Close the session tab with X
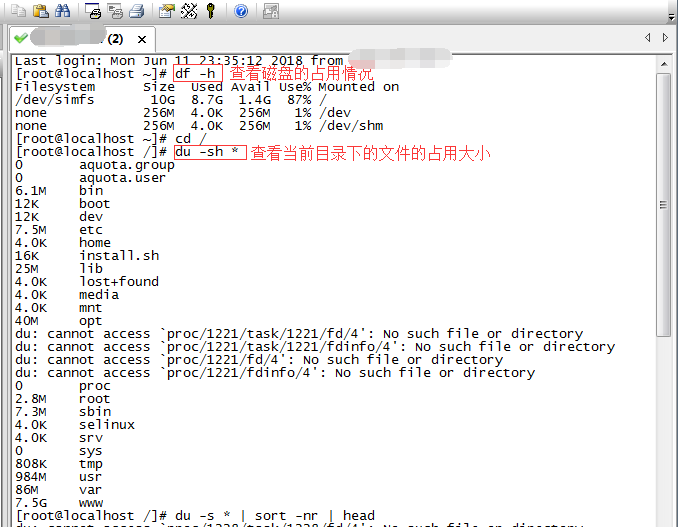Screen dimensions: 678x527 coord(141,39)
